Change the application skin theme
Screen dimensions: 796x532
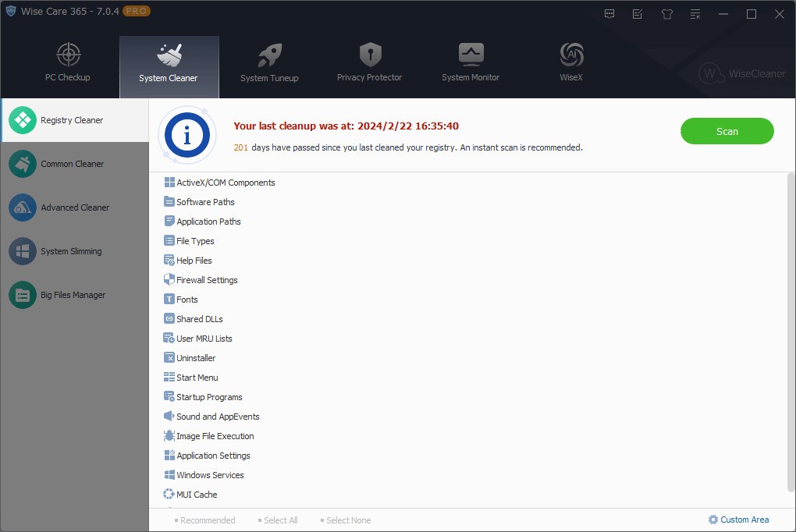click(x=666, y=13)
